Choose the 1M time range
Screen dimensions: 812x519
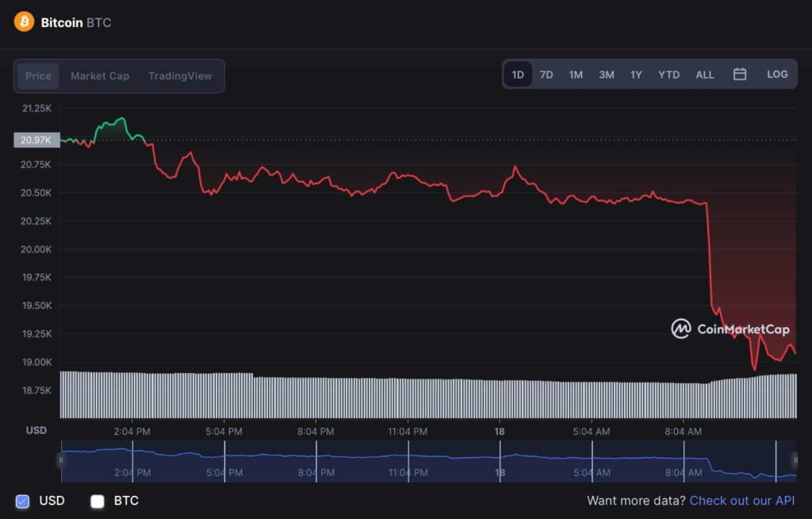(x=576, y=75)
